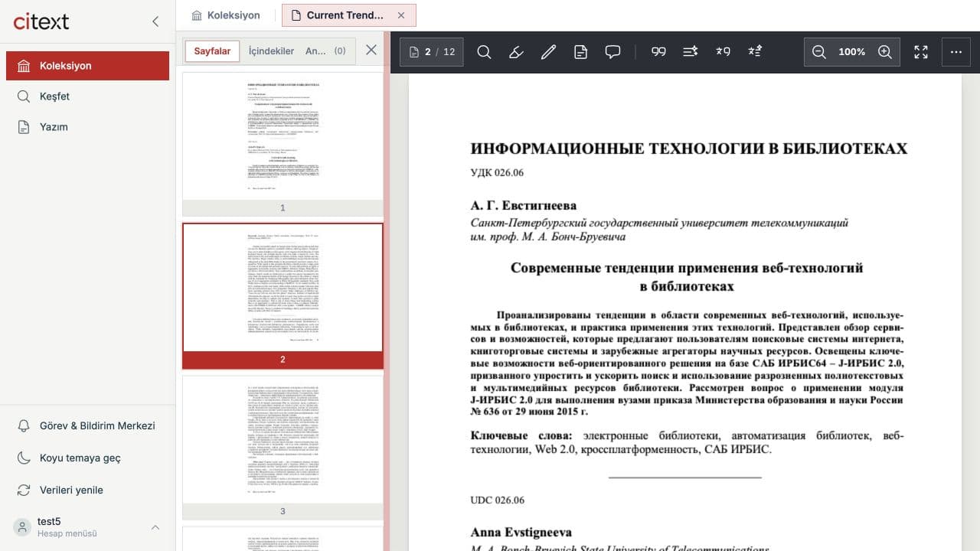The image size is (980, 551).
Task: Click the citext logo
Action: point(41,21)
